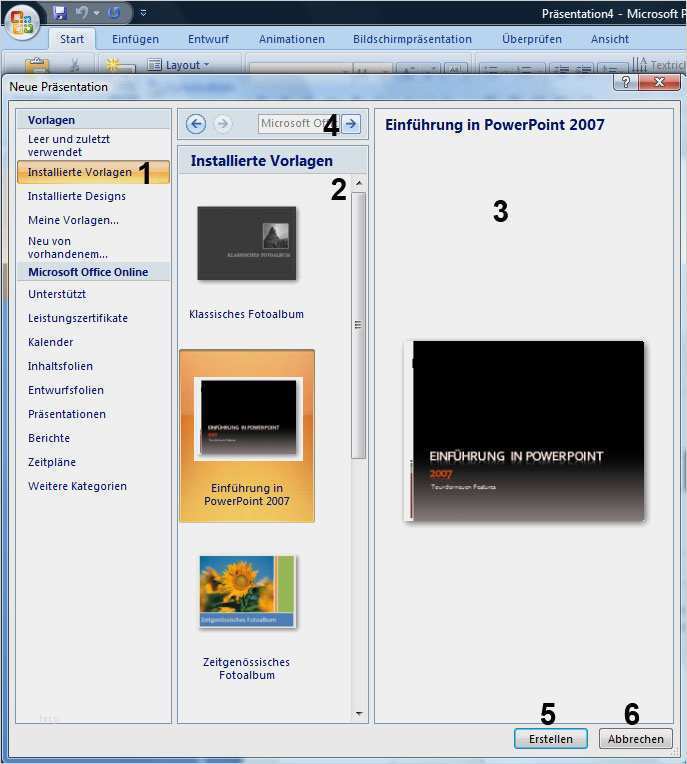Select the Klassisches Fotoalbum template thumbnail
This screenshot has height=764, width=687.
click(247, 243)
